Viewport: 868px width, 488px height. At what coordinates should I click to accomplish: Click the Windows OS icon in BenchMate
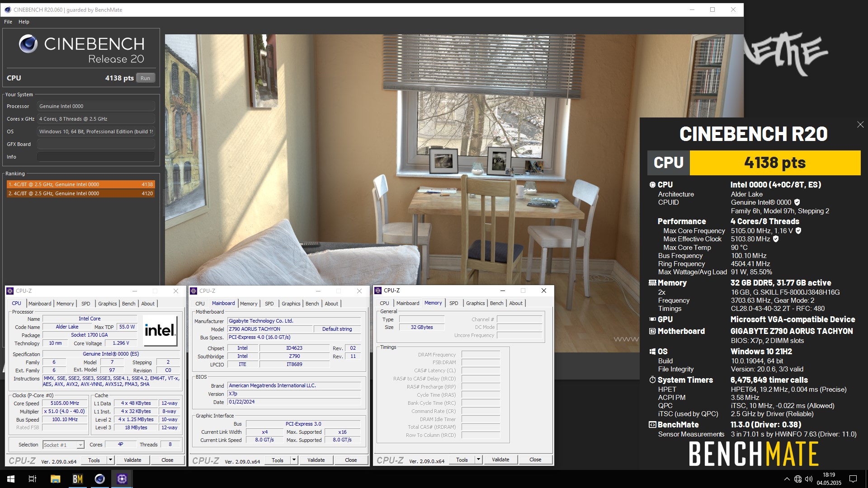[652, 352]
